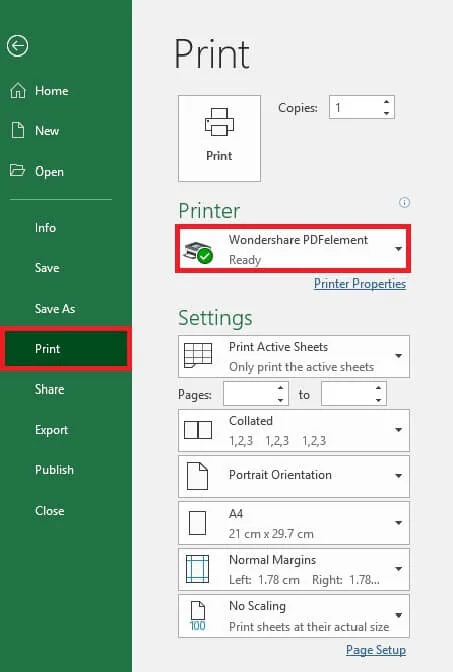Open the Printer Properties link
The width and height of the screenshot is (453, 672).
[360, 284]
